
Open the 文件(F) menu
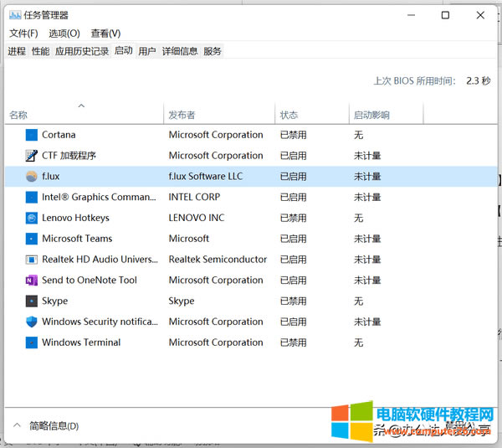(23, 33)
